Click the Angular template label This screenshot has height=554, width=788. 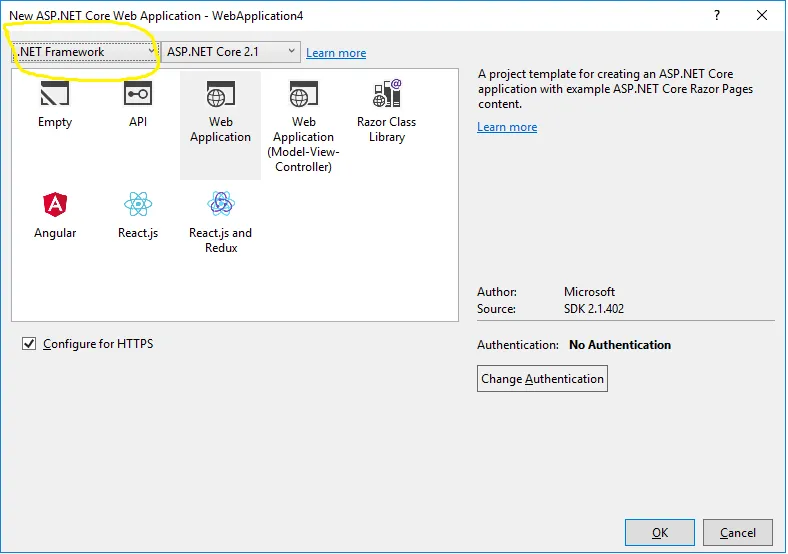[55, 233]
